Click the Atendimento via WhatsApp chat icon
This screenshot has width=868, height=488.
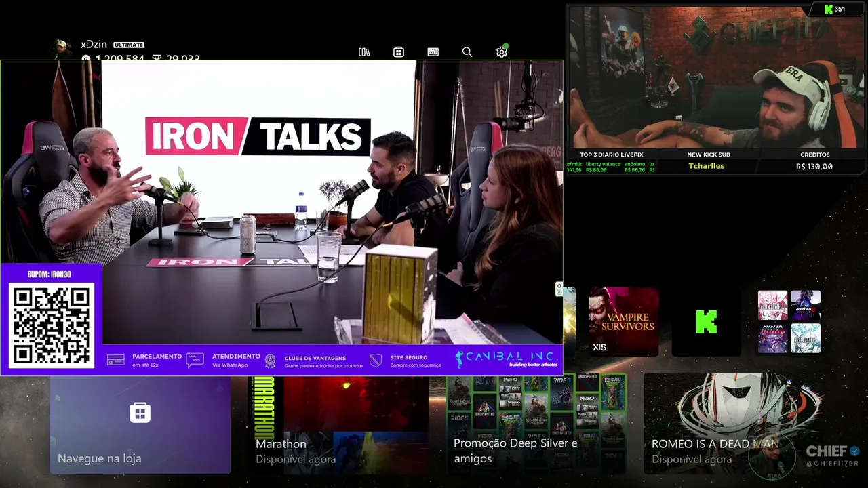coord(195,360)
